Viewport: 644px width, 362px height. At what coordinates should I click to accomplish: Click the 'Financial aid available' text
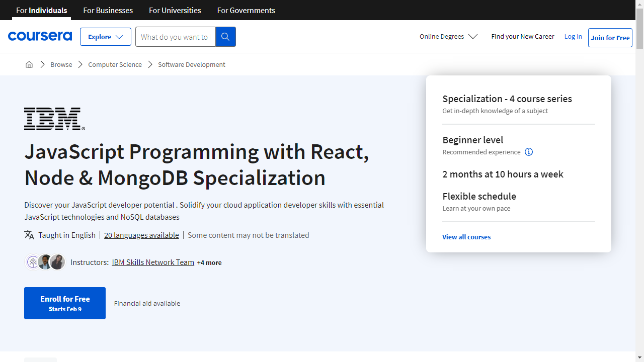147,303
